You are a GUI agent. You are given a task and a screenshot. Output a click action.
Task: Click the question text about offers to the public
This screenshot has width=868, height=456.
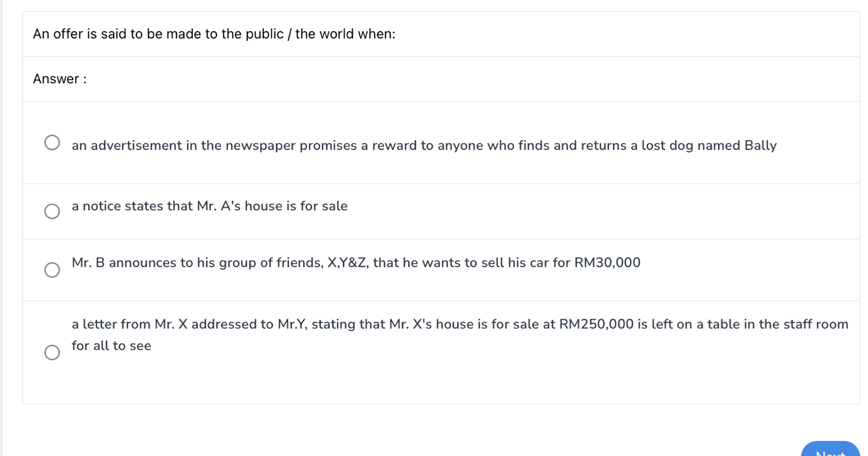(x=214, y=34)
